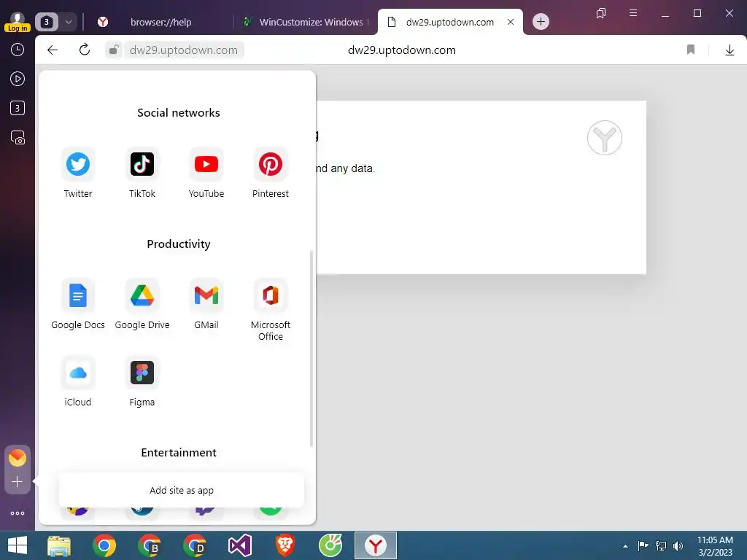Open Chrome Beta from the taskbar
Screen dimensions: 747x560
pos(150,545)
